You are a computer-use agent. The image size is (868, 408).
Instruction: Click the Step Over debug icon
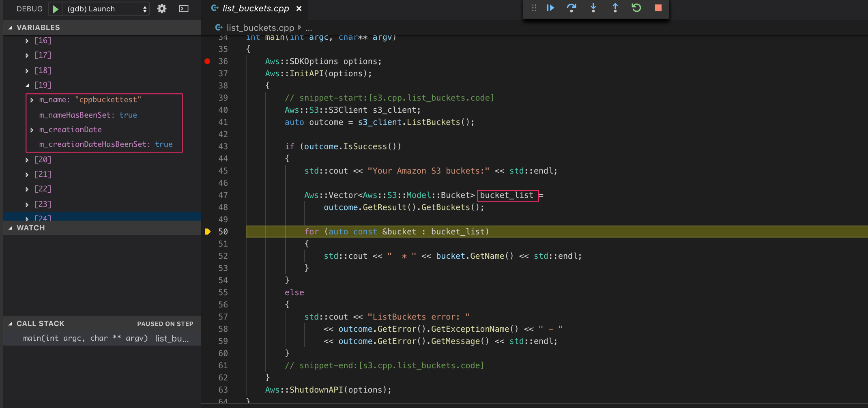(x=572, y=8)
